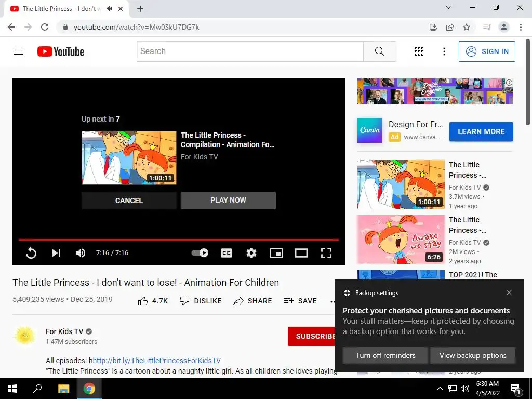
Task: Open the For Kids TV sun channel avatar
Action: (x=25, y=336)
